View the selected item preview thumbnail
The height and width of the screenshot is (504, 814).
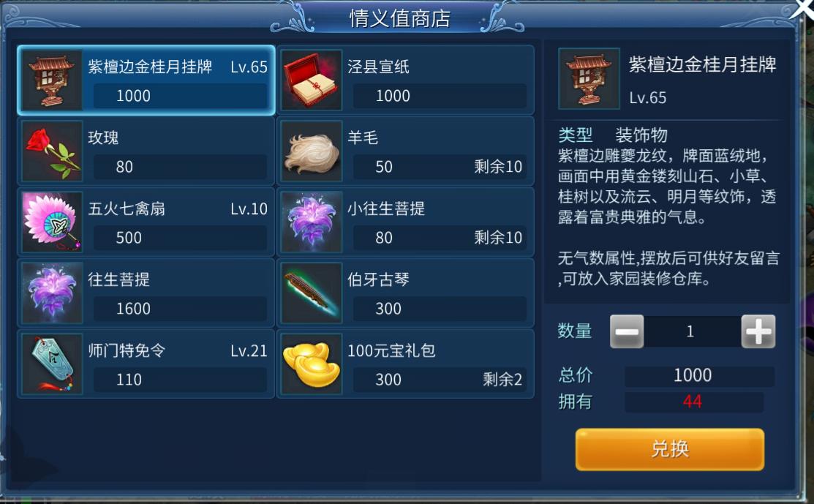(x=589, y=78)
